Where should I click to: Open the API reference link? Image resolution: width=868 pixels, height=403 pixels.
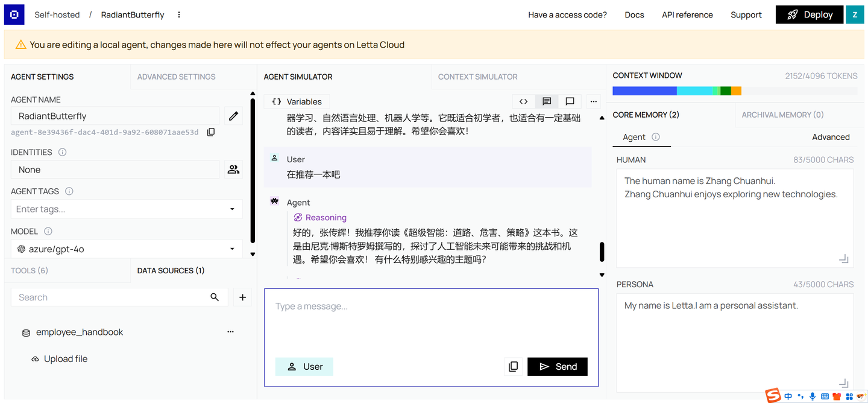click(687, 14)
